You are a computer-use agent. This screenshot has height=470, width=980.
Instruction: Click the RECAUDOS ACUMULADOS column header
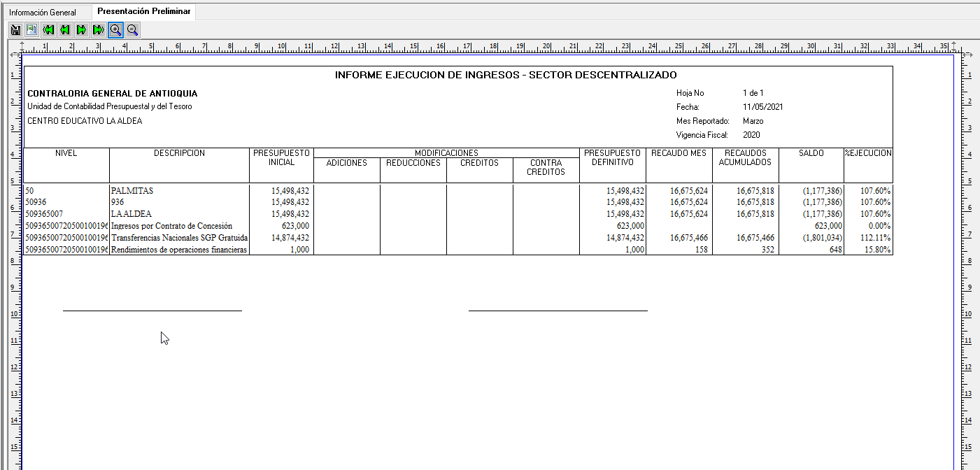coord(745,157)
